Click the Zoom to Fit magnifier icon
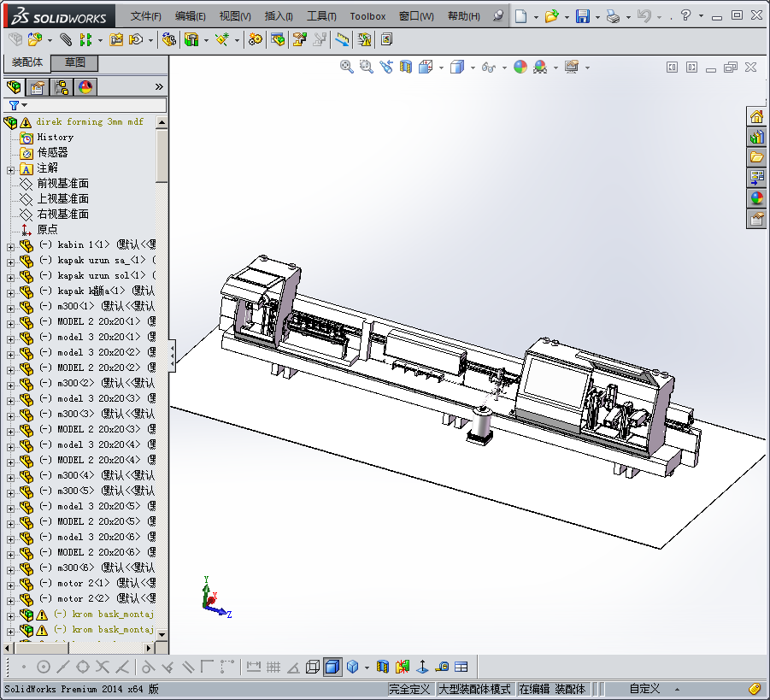This screenshot has height=700, width=770. coord(347,67)
